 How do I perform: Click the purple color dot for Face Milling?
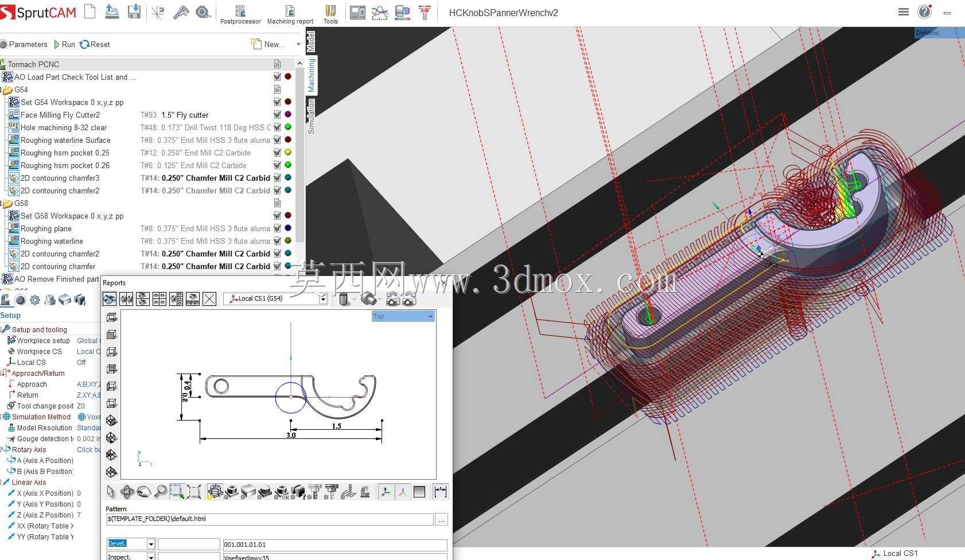pos(288,115)
